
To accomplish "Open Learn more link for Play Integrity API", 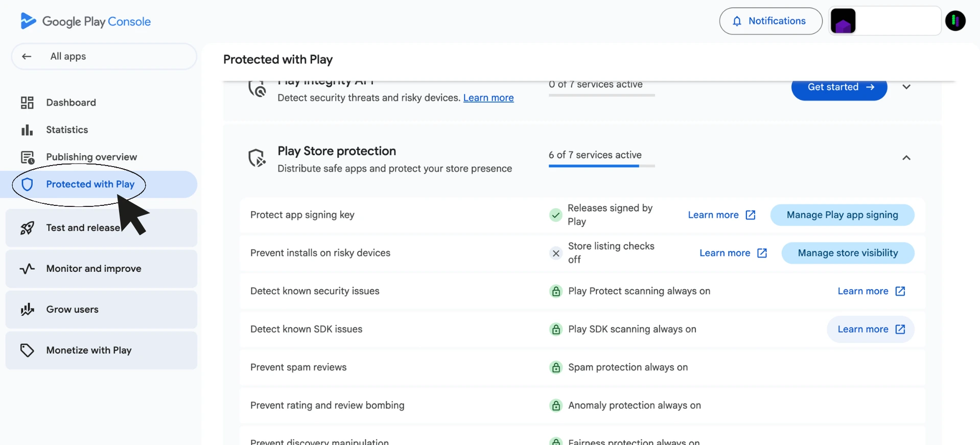I will pyautogui.click(x=488, y=98).
